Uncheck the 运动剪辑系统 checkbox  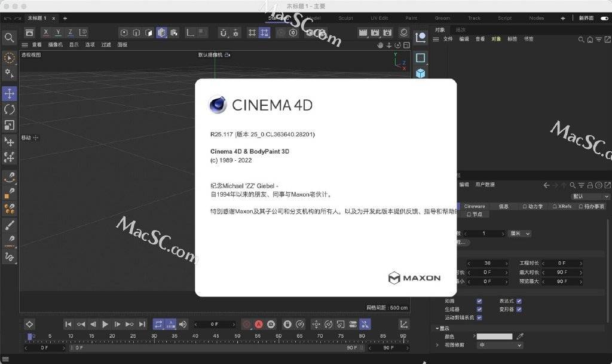tap(479, 317)
